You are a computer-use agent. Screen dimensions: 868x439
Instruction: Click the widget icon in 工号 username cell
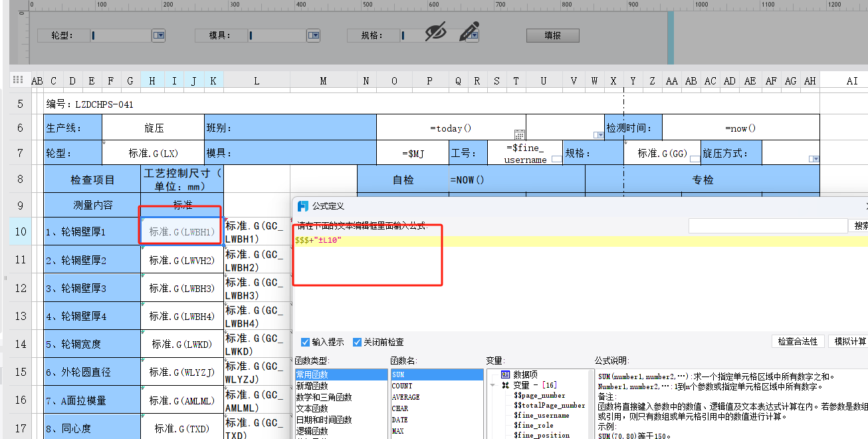[x=556, y=159]
